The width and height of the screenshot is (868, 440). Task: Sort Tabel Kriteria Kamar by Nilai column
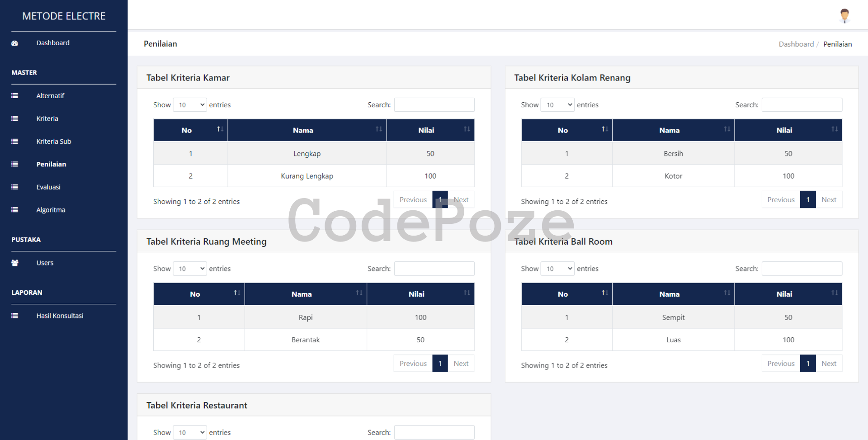click(430, 130)
